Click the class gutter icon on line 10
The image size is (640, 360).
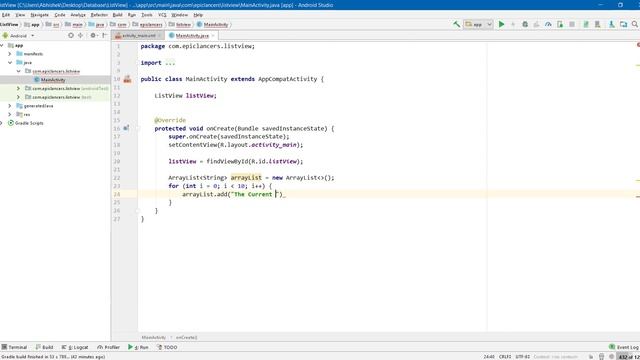[127, 79]
